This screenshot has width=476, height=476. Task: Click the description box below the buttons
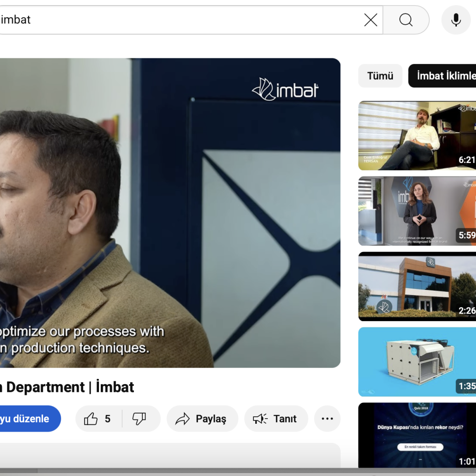pyautogui.click(x=170, y=455)
